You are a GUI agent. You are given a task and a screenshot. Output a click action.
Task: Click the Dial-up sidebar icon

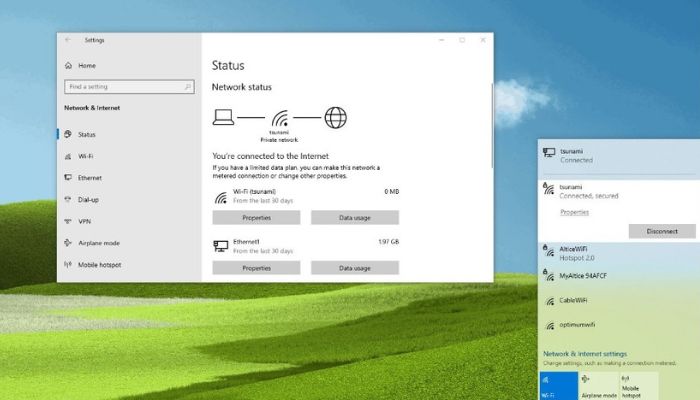coord(68,199)
